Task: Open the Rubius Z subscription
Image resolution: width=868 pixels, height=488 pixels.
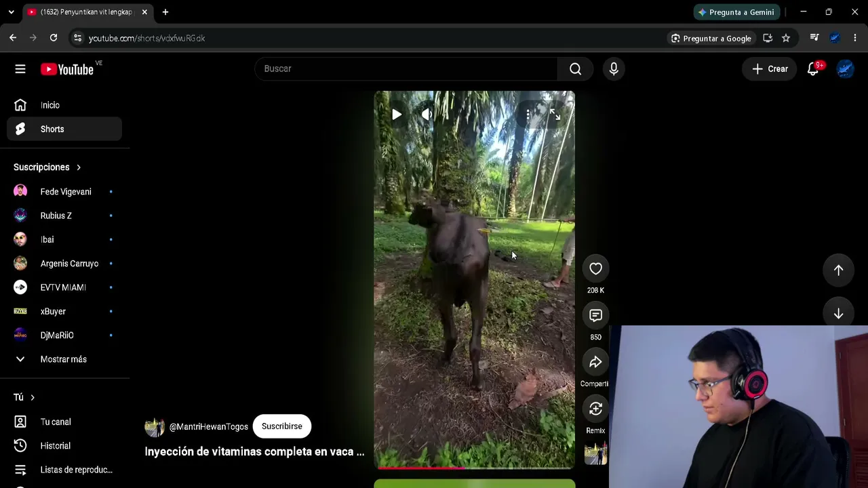Action: point(64,216)
